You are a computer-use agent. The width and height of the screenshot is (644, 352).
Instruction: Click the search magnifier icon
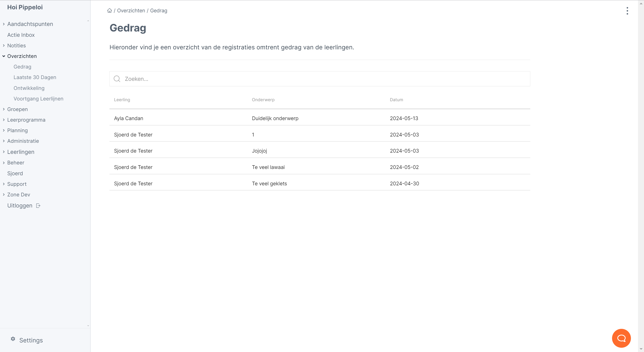pos(117,79)
